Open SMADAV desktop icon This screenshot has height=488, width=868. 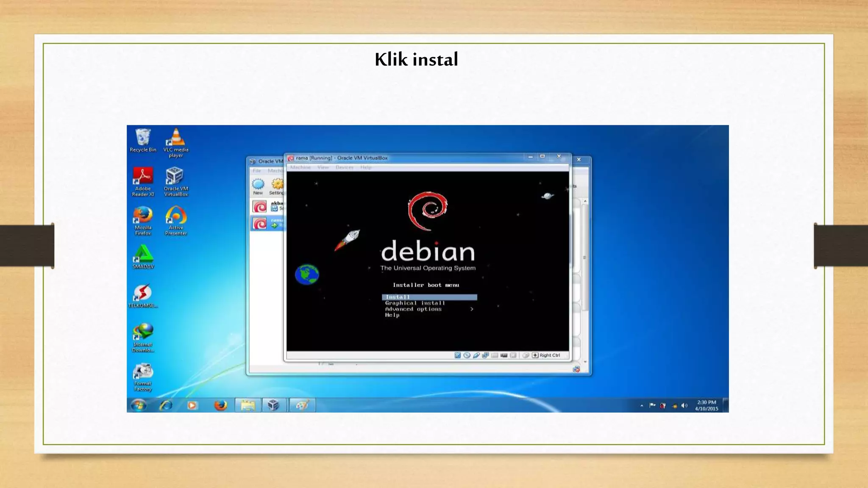pos(143,257)
